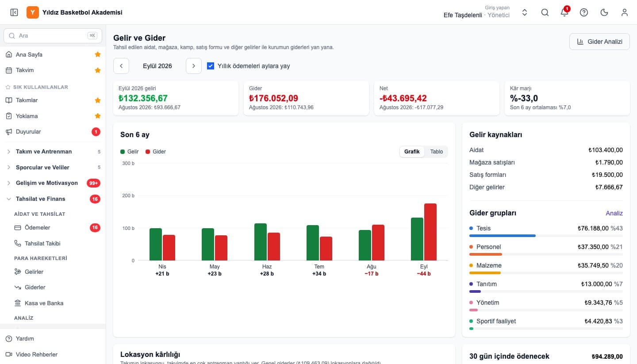
Task: Open the help question mark icon
Action: pyautogui.click(x=584, y=12)
